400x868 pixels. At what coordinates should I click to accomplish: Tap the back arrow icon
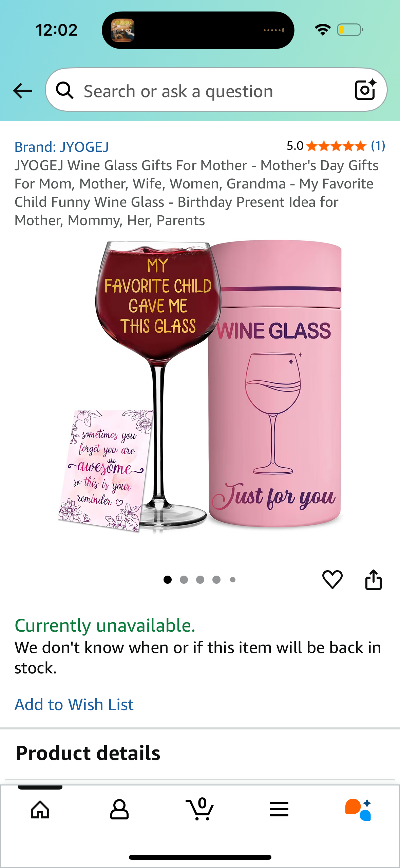pos(22,91)
